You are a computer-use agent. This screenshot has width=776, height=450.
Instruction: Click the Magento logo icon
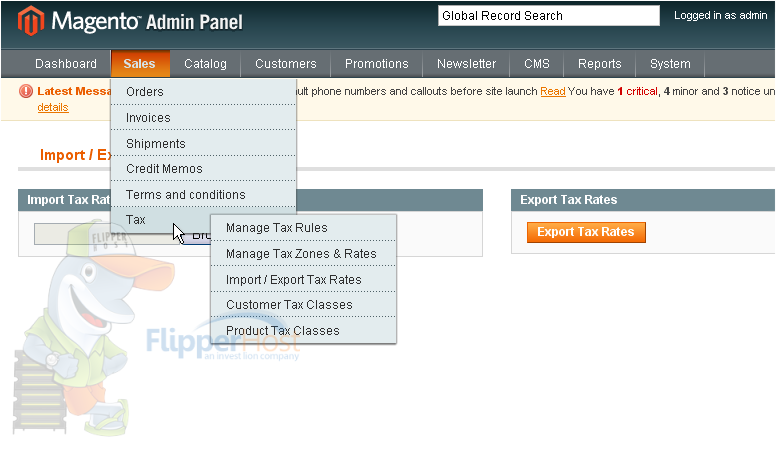pos(31,21)
